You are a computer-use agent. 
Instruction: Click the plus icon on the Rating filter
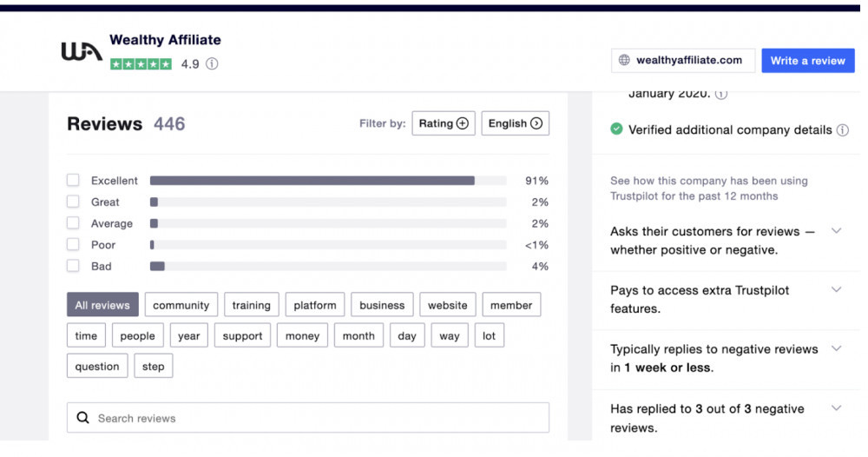pyautogui.click(x=463, y=123)
